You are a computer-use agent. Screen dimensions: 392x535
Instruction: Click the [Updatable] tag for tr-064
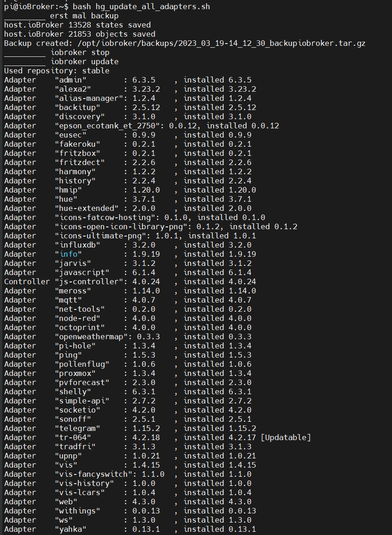click(286, 437)
